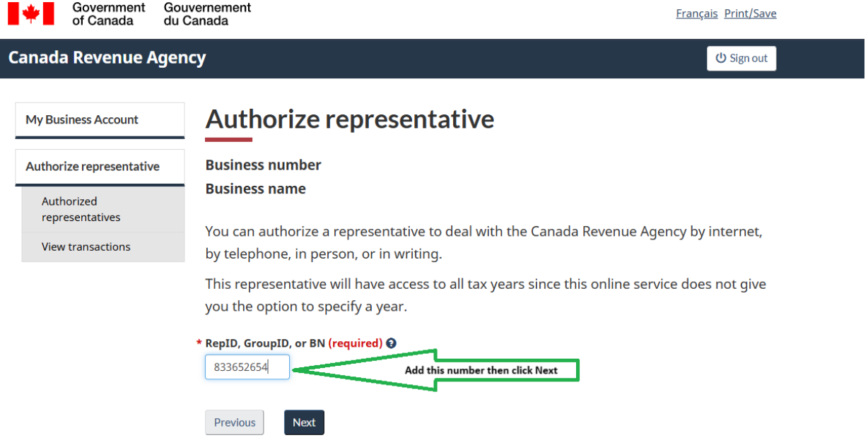
Task: Click the Canada Revenue Agency header title
Action: pos(107,58)
